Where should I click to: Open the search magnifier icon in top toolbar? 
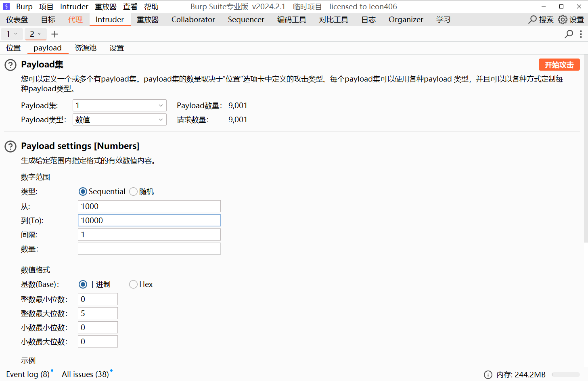click(x=533, y=19)
